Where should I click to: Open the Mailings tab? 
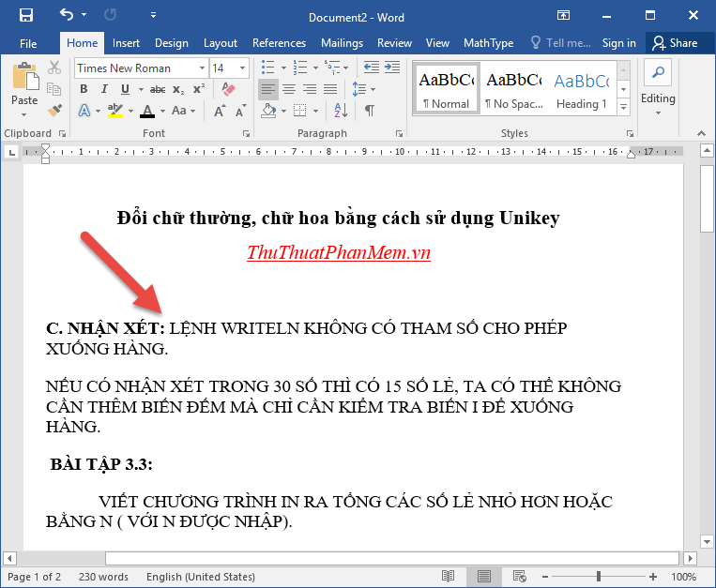pos(342,43)
